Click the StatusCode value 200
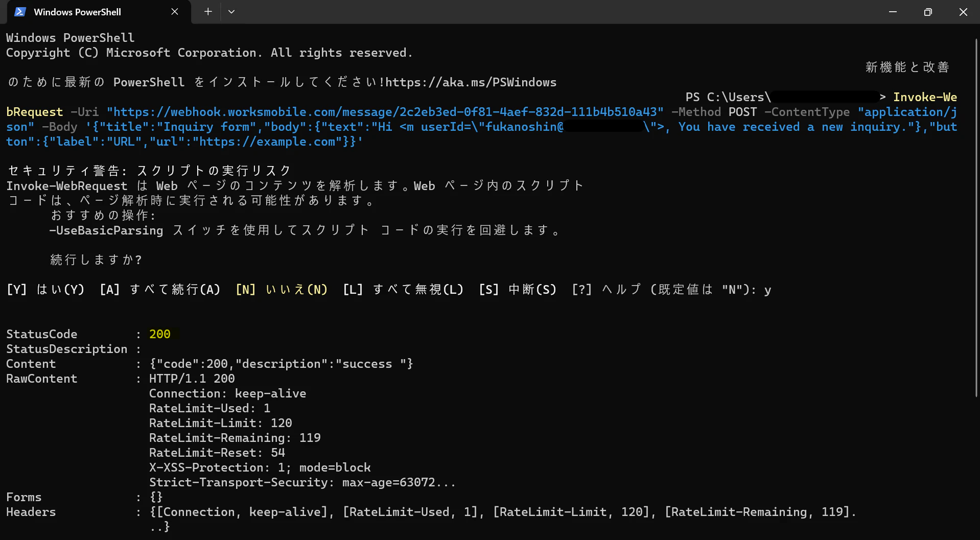This screenshot has height=540, width=980. click(160, 334)
